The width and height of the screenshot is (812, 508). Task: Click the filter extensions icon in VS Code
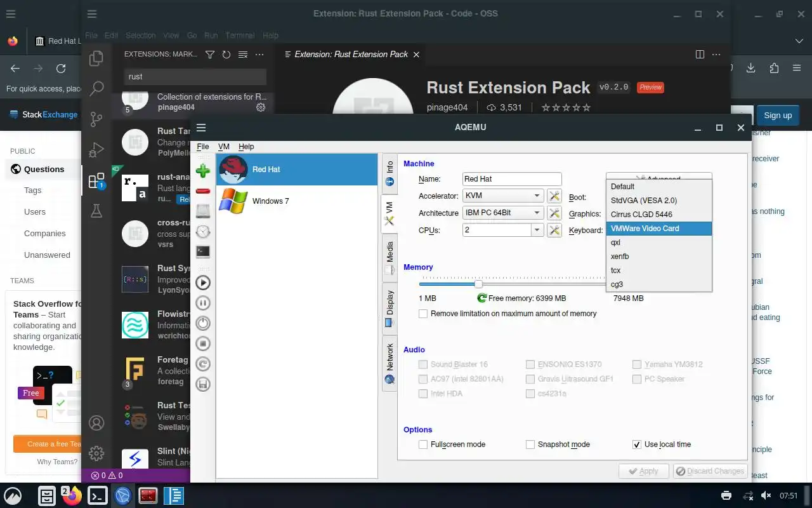coord(210,55)
